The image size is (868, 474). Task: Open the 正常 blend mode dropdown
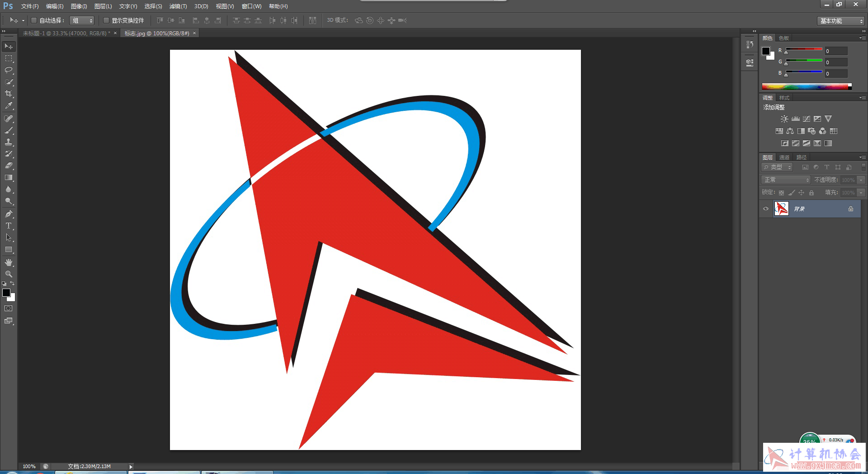786,180
